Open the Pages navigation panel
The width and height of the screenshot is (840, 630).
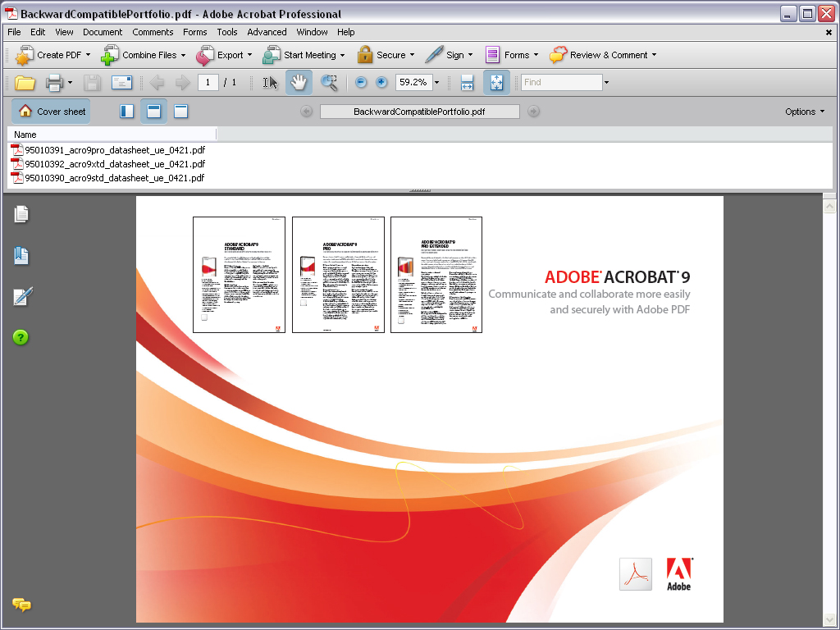click(x=21, y=214)
